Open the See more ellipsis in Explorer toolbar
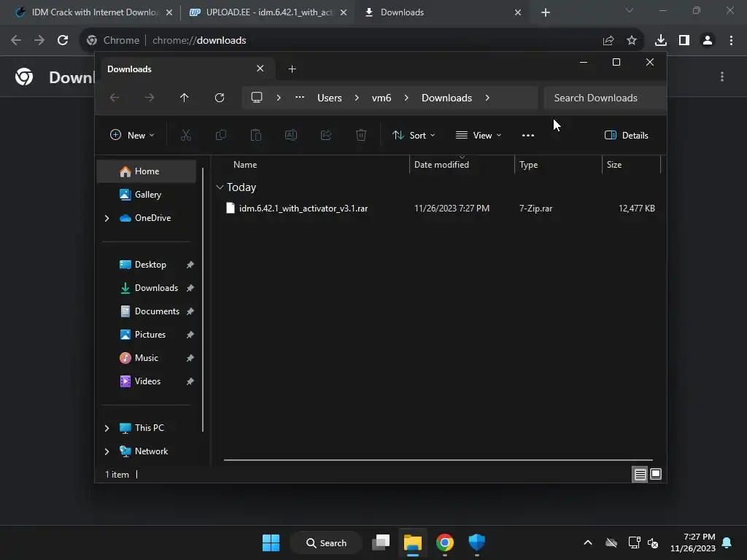 point(528,135)
